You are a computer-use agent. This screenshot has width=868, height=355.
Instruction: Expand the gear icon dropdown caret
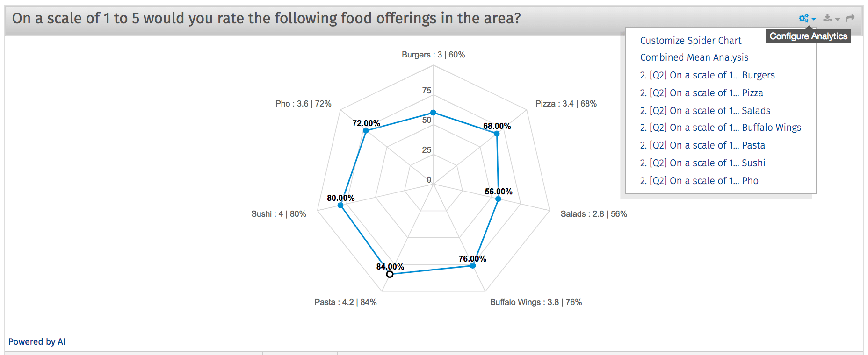(814, 19)
